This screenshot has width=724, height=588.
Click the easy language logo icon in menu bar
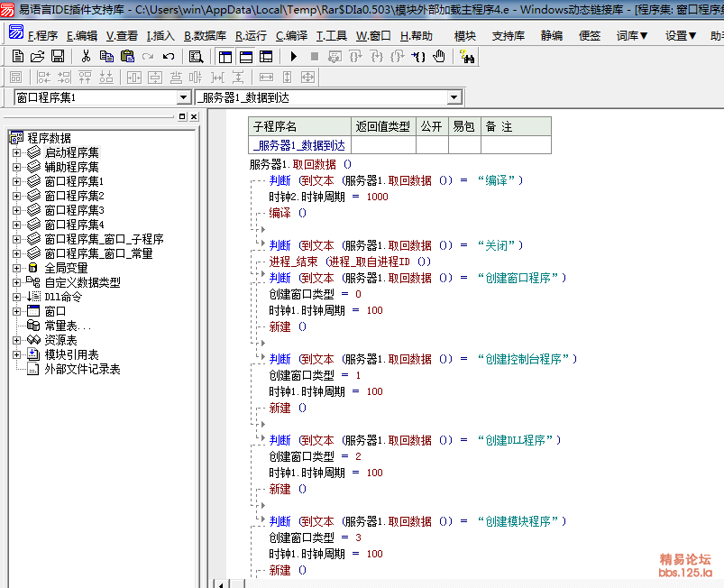(16, 32)
